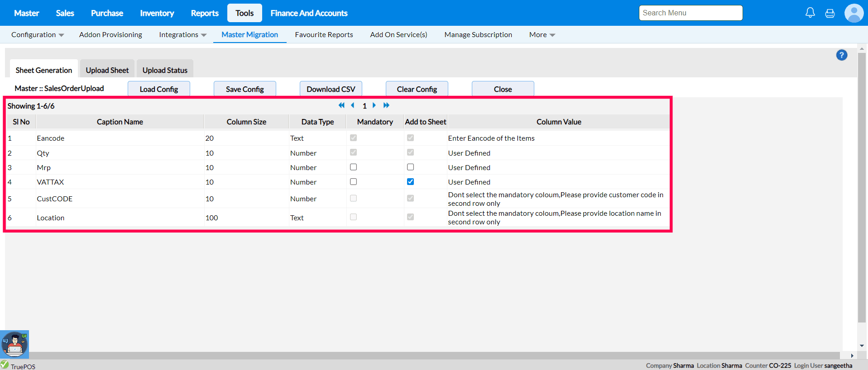868x370 pixels.
Task: Open the Inventory menu
Action: coord(157,13)
